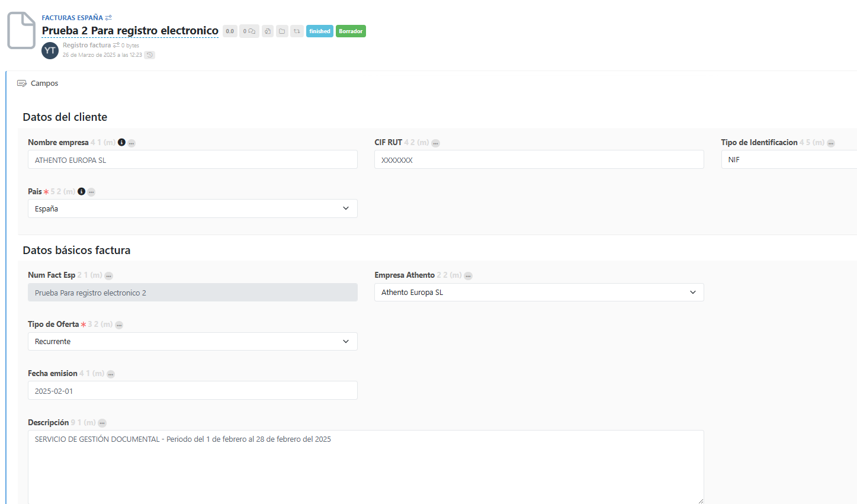Click the info icon next to Pais

pos(81,192)
